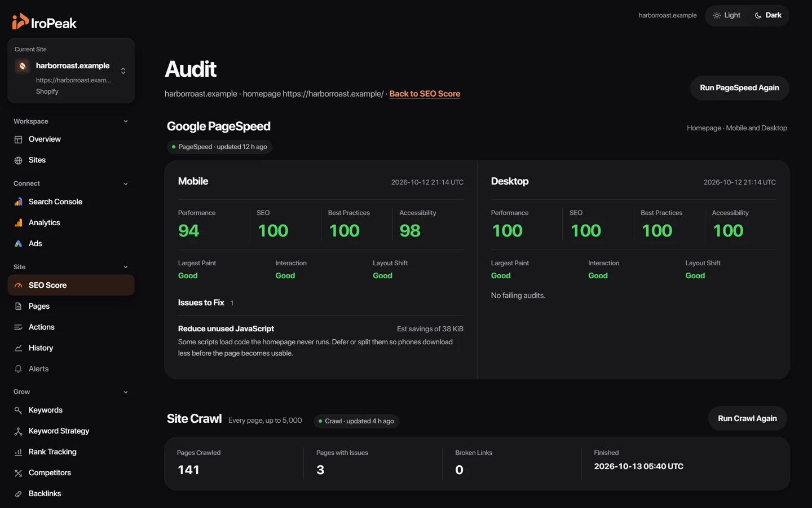This screenshot has width=812, height=508.
Task: Click the Shopify platform label
Action: click(47, 91)
